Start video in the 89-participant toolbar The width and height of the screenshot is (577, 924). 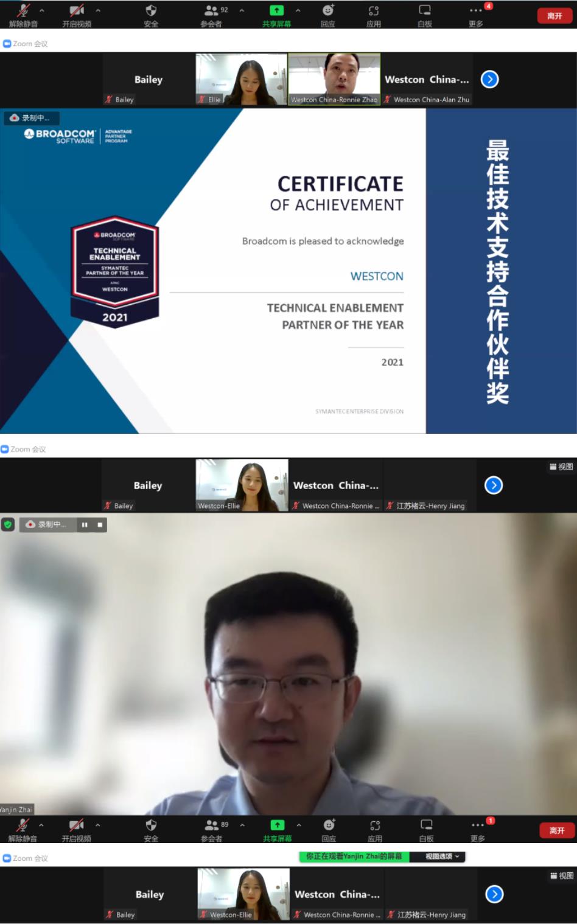77,830
